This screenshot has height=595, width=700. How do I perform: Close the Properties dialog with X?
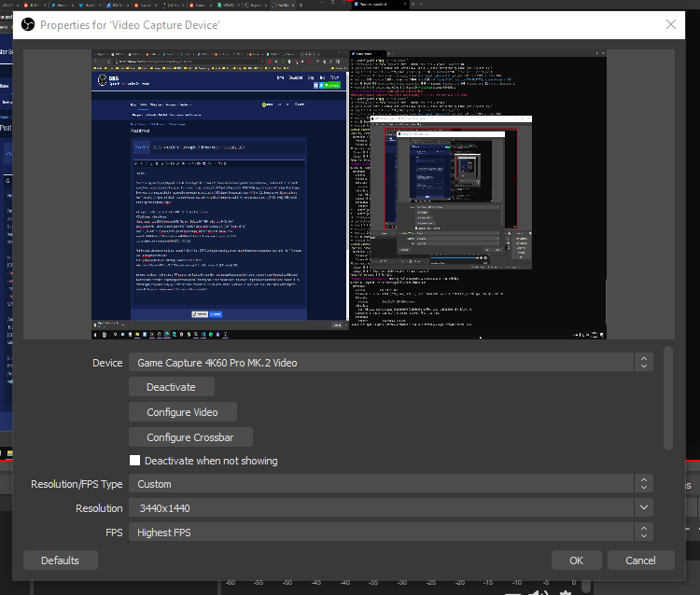(x=670, y=24)
